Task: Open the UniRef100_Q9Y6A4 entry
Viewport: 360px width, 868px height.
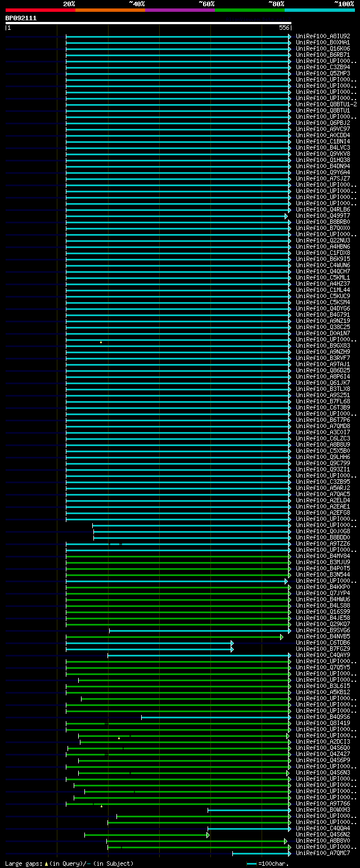Action: click(x=323, y=173)
